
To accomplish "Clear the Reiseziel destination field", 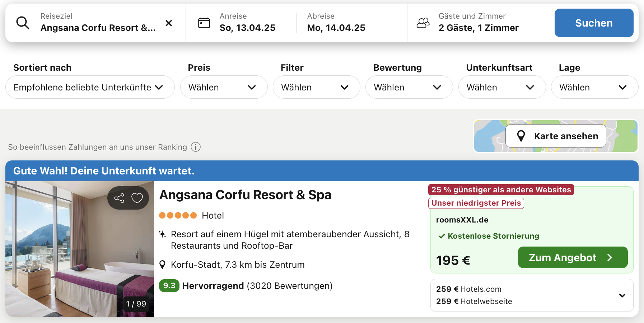I will click(169, 23).
